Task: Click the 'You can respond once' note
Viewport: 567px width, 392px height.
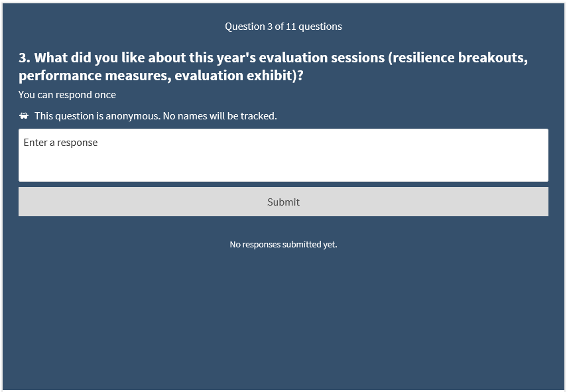Action: point(67,95)
